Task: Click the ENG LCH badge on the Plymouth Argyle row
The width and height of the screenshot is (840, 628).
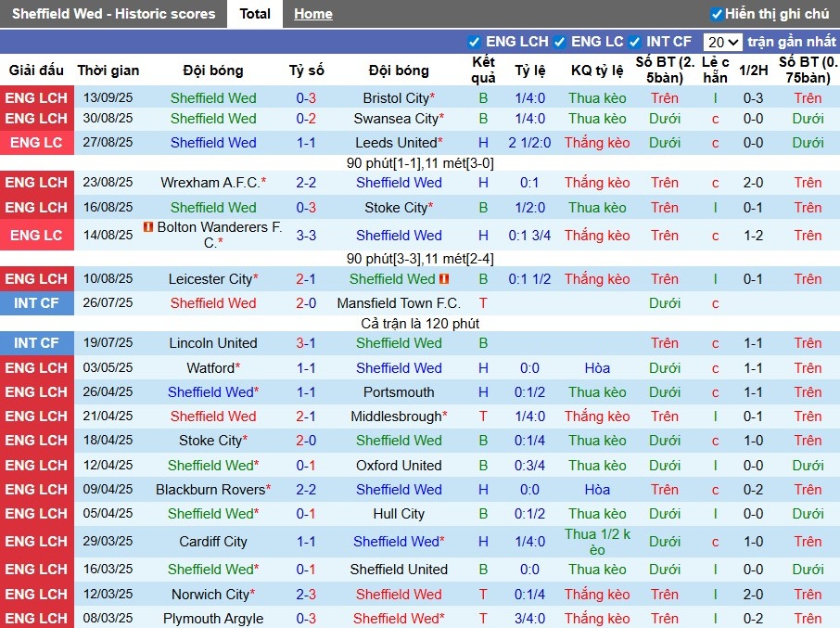Action: [x=37, y=619]
